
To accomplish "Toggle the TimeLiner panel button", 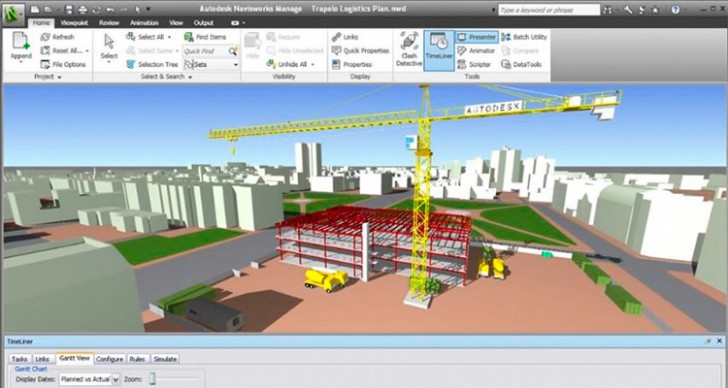I will (439, 50).
